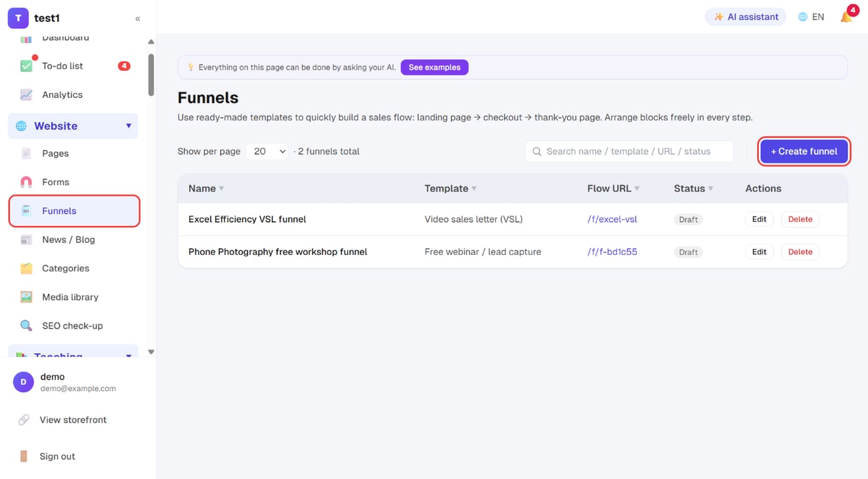Click the Create funnel button
This screenshot has height=479, width=868.
[x=804, y=151]
